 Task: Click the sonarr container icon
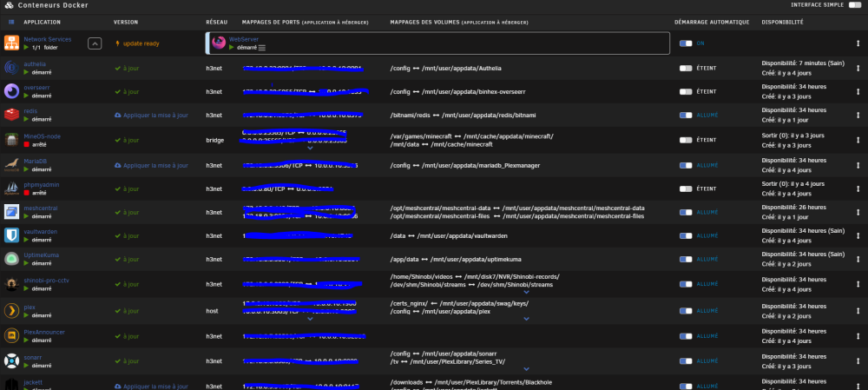click(11, 361)
